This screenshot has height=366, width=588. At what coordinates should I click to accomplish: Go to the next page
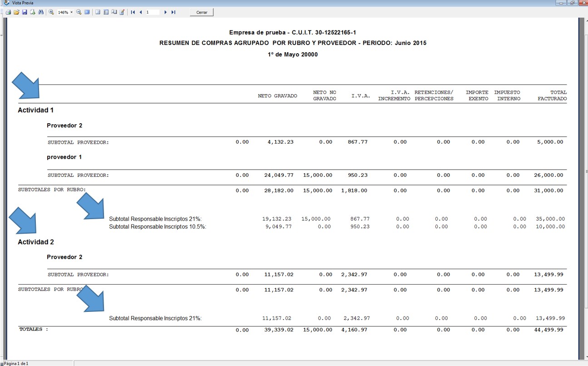(x=165, y=12)
